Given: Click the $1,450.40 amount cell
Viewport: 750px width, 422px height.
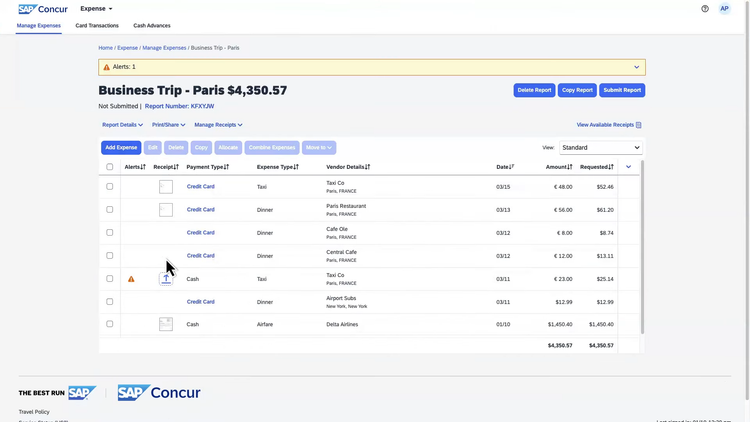Looking at the screenshot, I should pyautogui.click(x=560, y=324).
